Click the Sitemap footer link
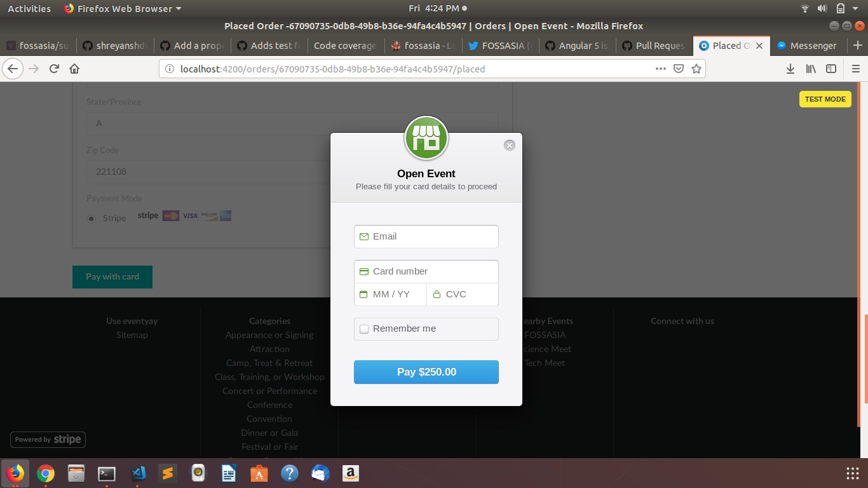The height and width of the screenshot is (488, 868). pyautogui.click(x=132, y=335)
